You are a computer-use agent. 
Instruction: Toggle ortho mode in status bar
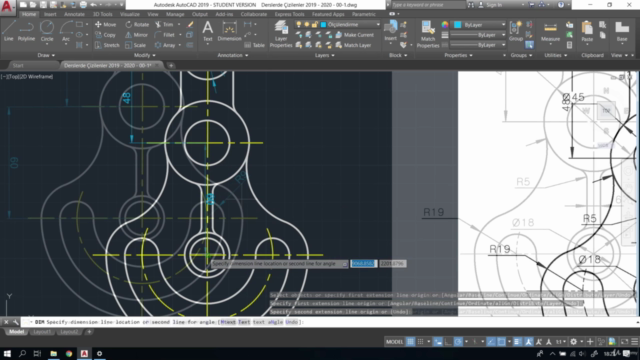[448, 342]
